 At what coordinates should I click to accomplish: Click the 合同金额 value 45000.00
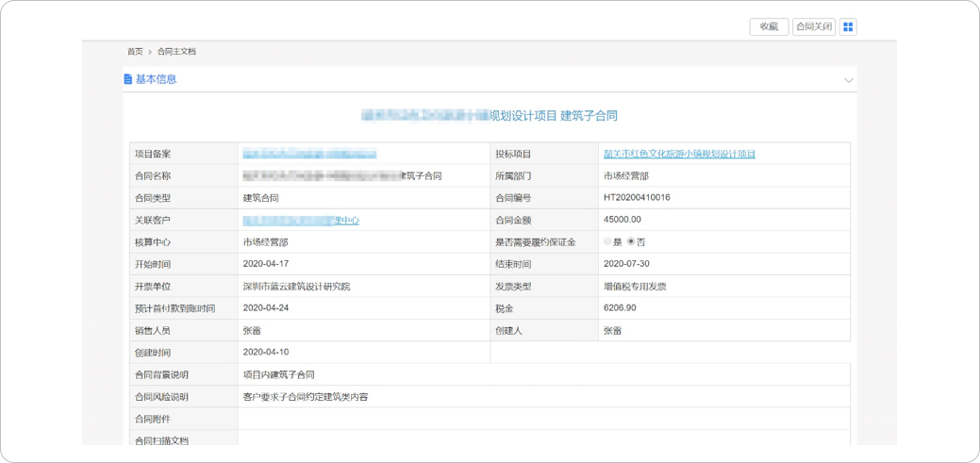click(x=623, y=220)
